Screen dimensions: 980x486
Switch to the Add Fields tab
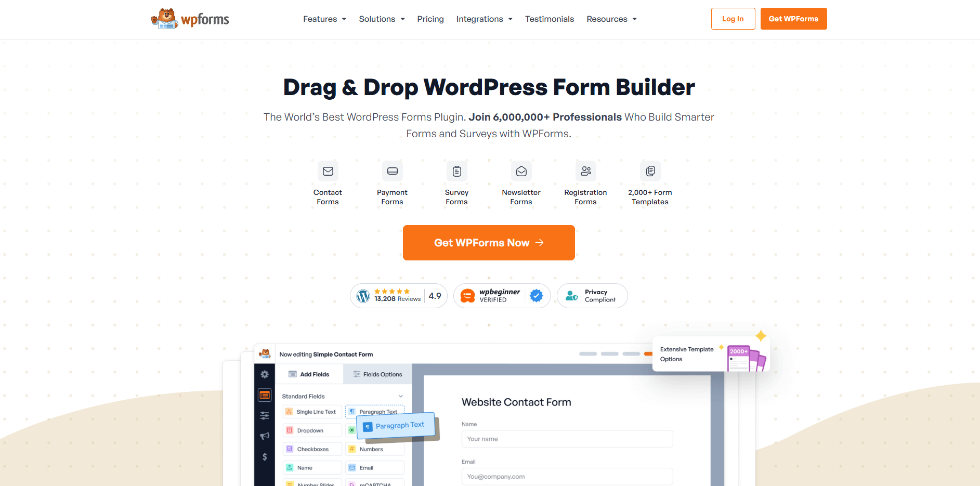[x=309, y=374]
